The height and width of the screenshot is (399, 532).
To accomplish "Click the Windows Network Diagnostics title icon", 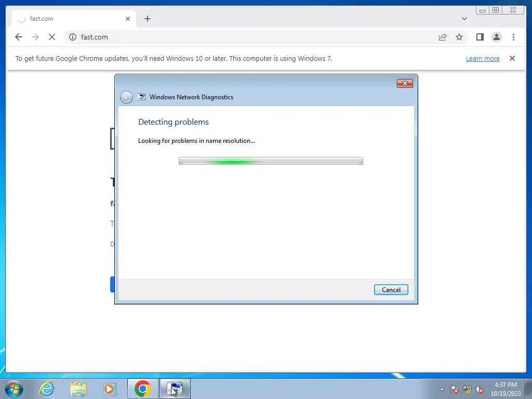I will click(141, 97).
